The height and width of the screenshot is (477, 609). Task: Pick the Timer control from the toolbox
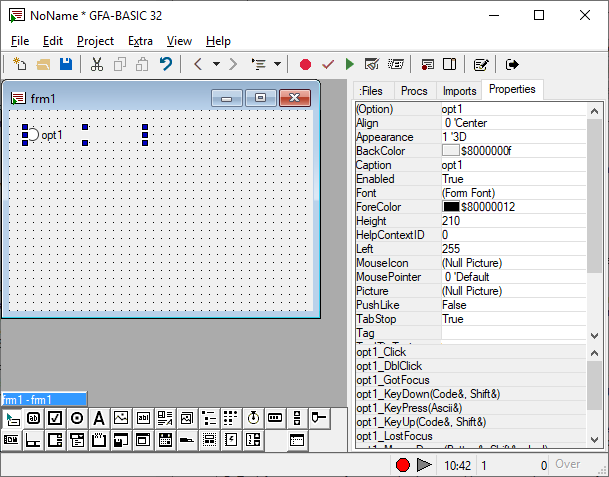(x=253, y=418)
